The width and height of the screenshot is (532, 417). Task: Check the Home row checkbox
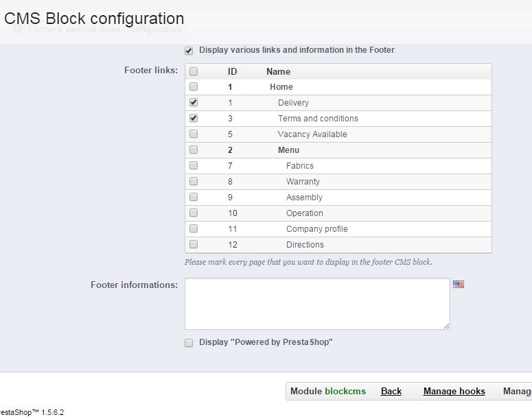[x=194, y=87]
